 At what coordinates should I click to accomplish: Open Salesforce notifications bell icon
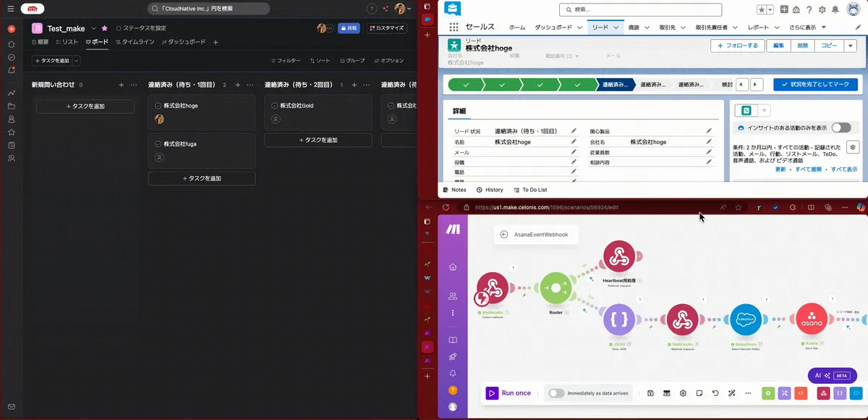pos(835,9)
